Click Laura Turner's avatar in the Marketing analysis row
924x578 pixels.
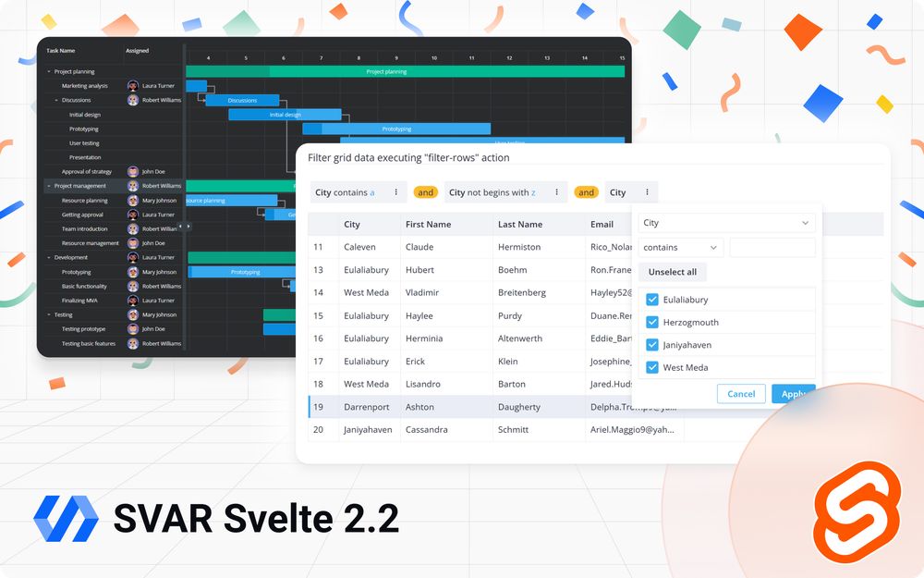(133, 85)
